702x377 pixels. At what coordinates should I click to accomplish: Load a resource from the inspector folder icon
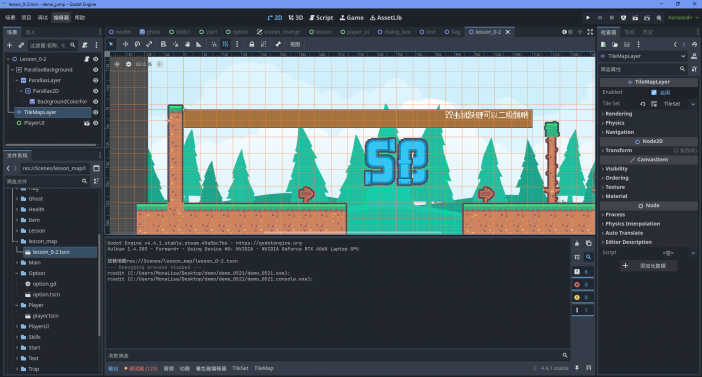tap(615, 44)
